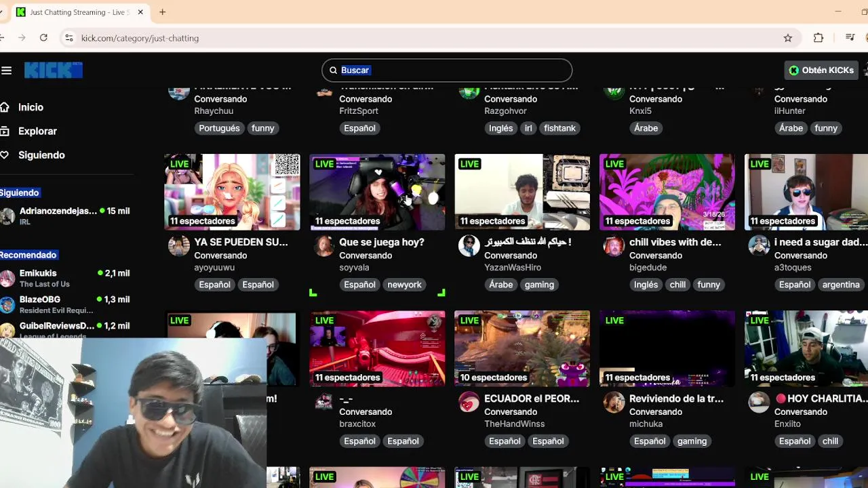Click the search magnifier icon

point(333,70)
